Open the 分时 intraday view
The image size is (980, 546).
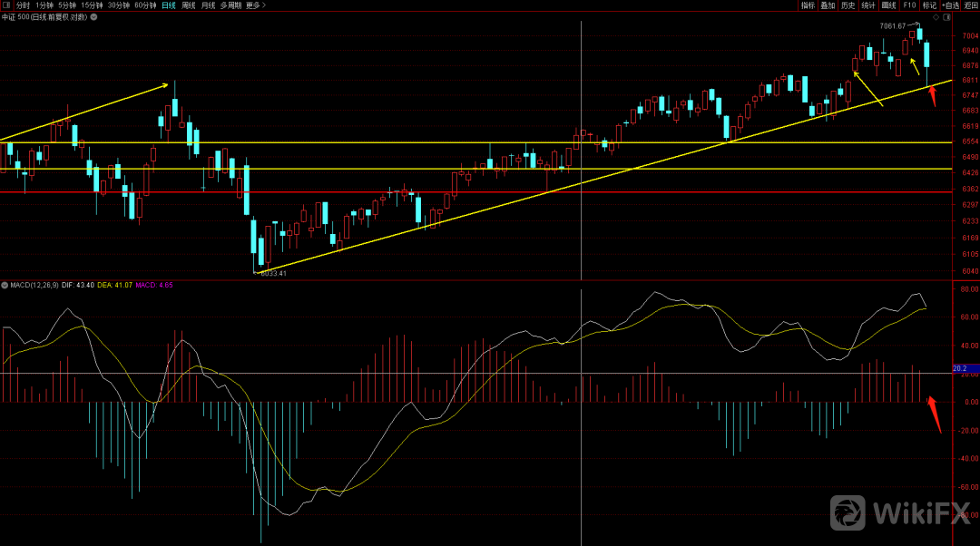pos(24,5)
